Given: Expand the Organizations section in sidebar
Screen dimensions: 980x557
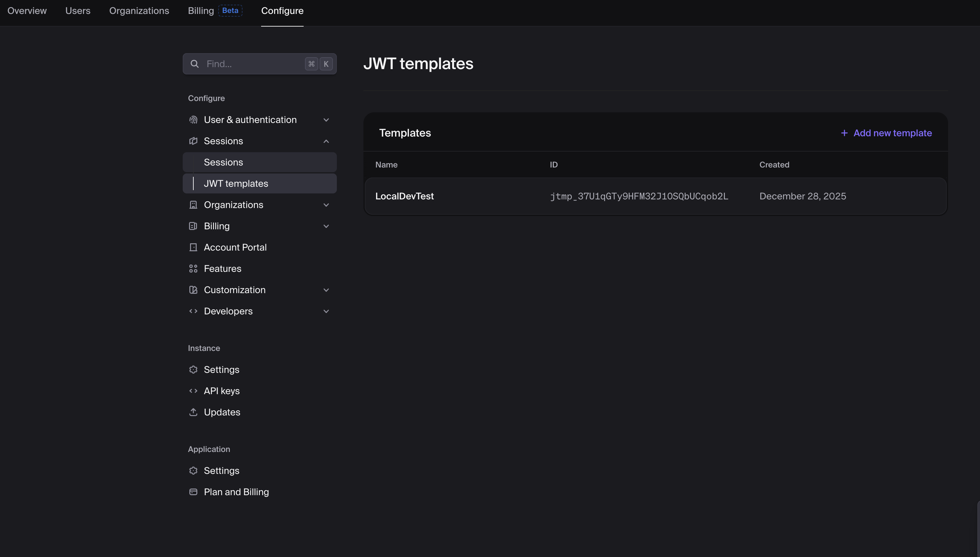Looking at the screenshot, I should pyautogui.click(x=326, y=205).
